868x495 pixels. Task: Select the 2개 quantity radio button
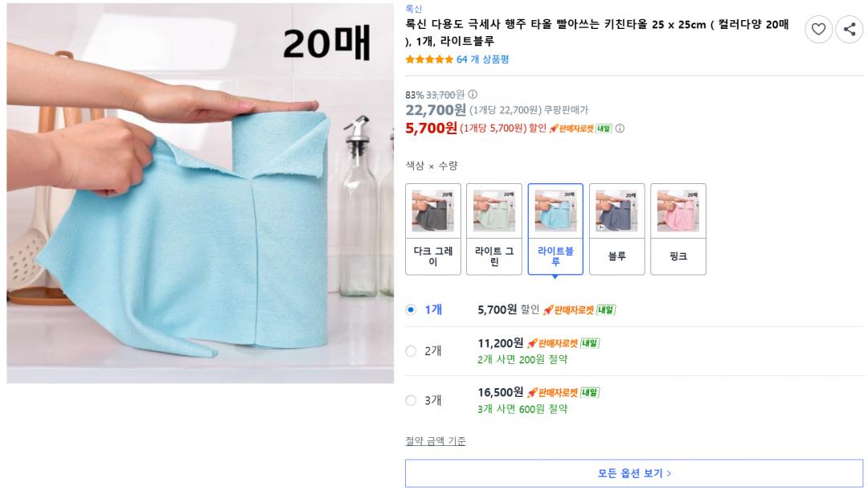(411, 351)
